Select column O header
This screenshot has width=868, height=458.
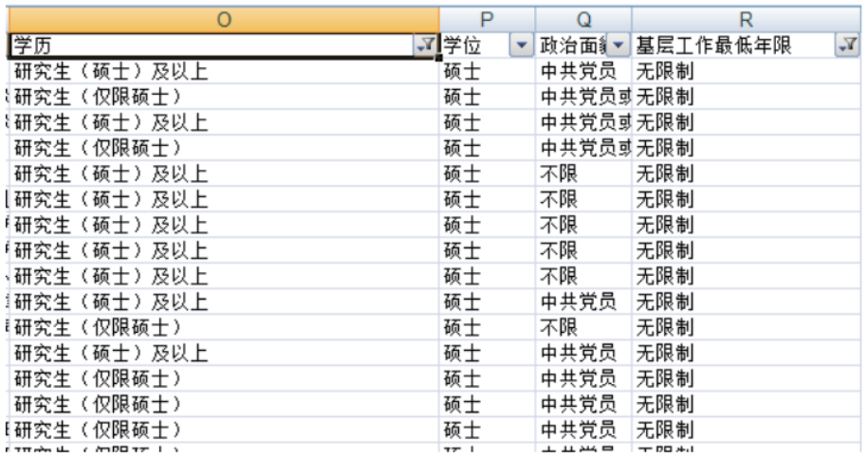click(224, 18)
